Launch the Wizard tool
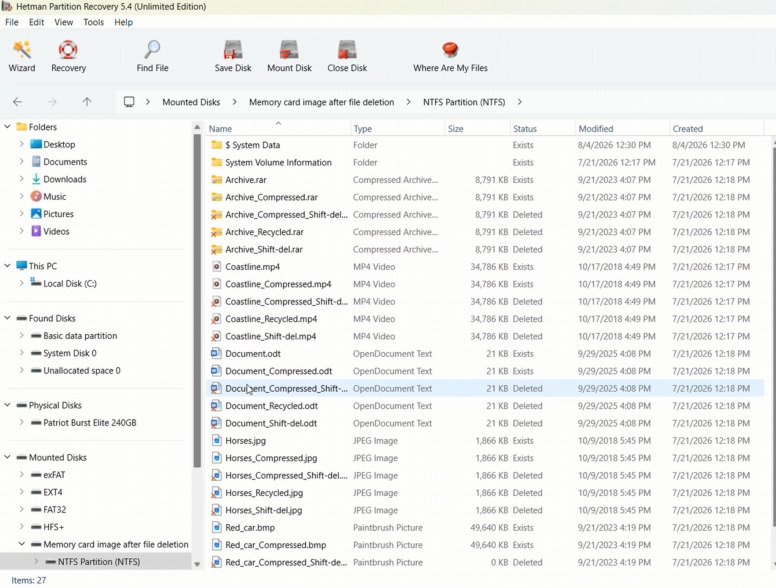 point(22,56)
